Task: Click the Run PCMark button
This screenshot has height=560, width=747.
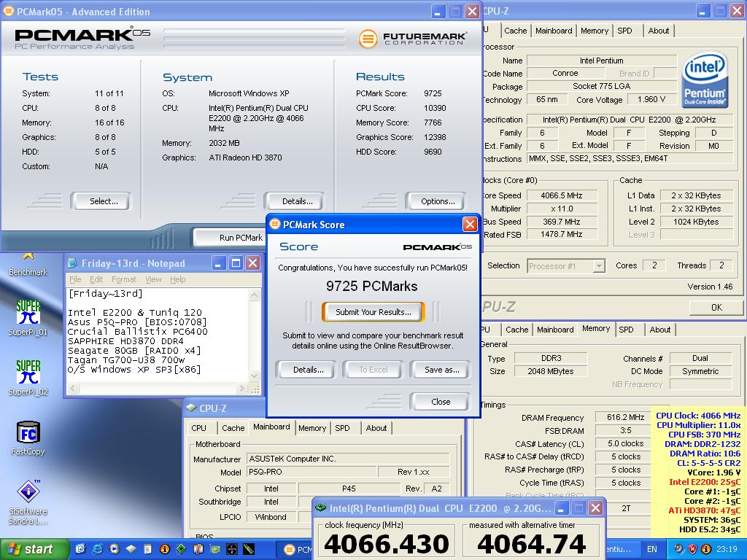Action: (231, 237)
